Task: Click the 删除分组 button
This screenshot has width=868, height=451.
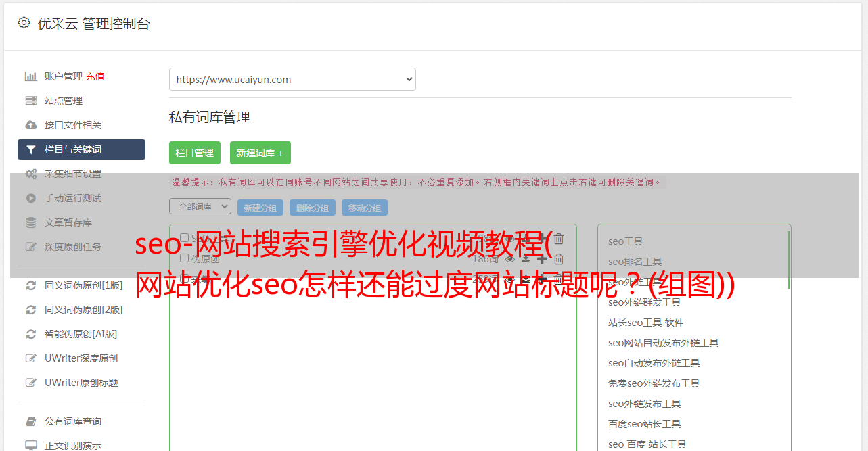Action: click(313, 208)
